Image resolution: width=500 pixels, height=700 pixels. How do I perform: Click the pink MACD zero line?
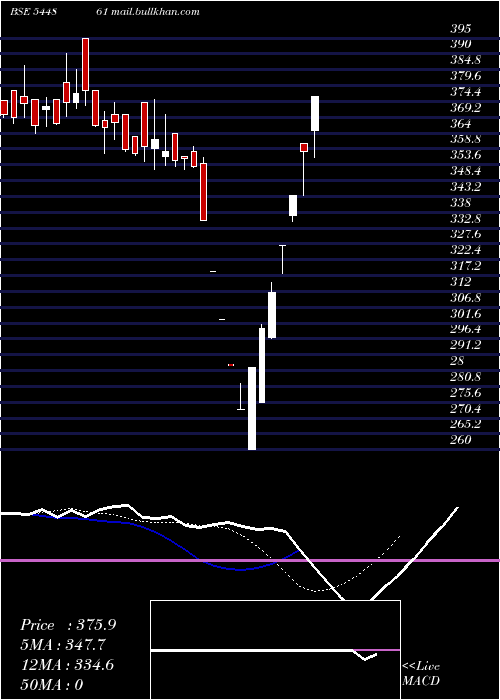pyautogui.click(x=250, y=560)
